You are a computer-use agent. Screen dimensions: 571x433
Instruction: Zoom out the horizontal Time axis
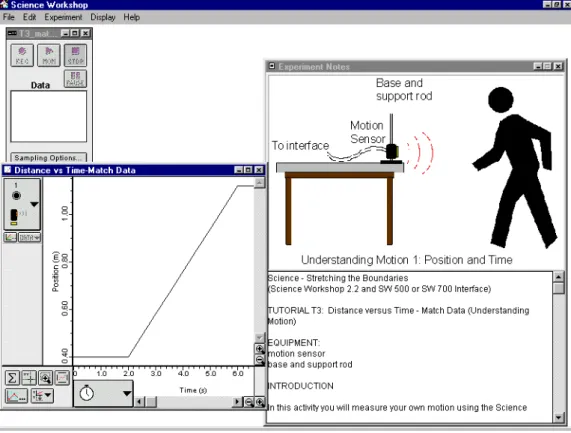(x=249, y=402)
